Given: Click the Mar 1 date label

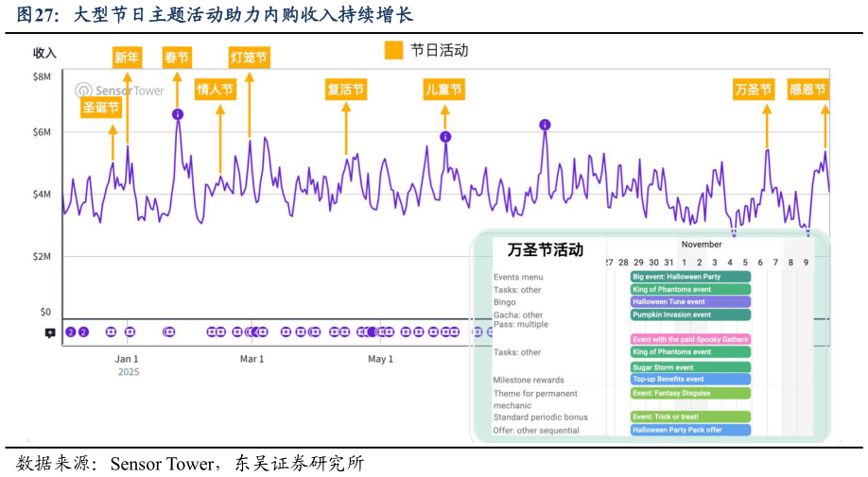Looking at the screenshot, I should (x=252, y=359).
